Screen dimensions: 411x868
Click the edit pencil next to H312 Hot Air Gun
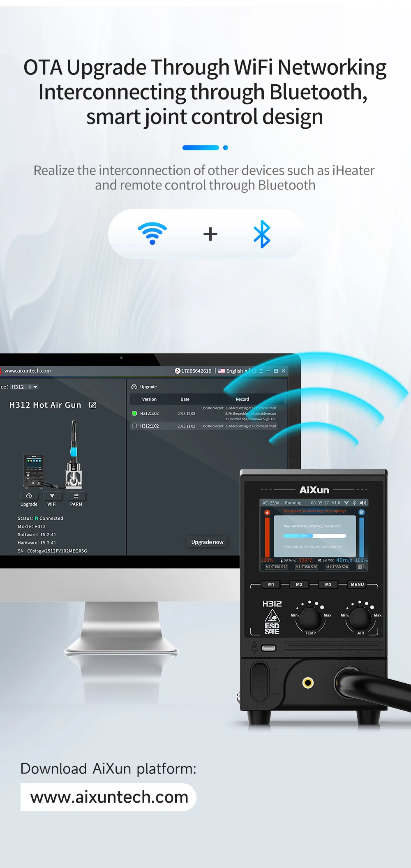click(x=93, y=405)
